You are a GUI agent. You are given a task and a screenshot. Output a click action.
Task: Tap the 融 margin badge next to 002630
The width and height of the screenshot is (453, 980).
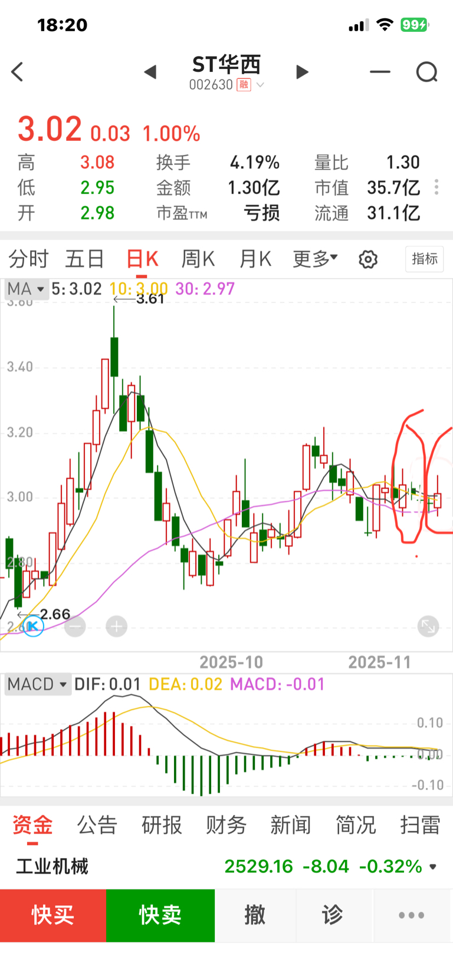coord(244,85)
